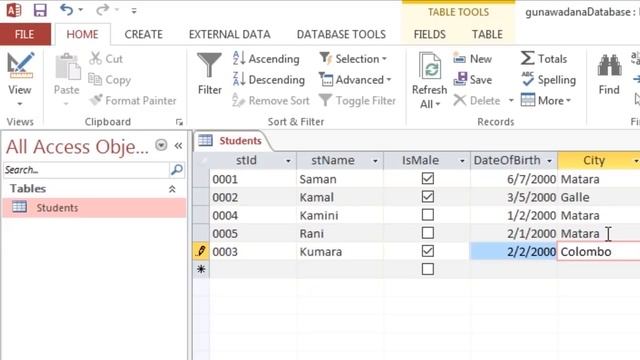Open the DateOfBirth column filter dropdown
The height and width of the screenshot is (360, 640).
coord(549,161)
